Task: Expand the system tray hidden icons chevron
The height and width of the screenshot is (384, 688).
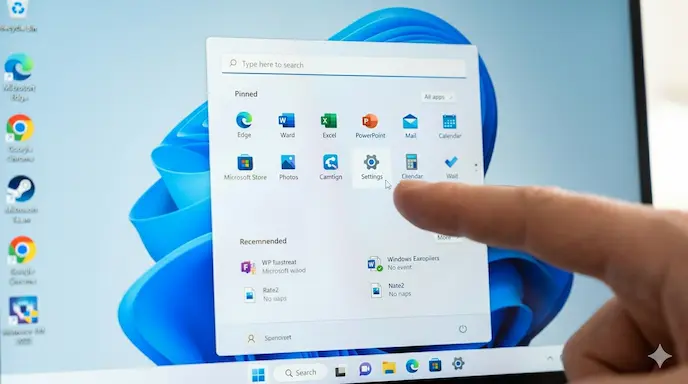Action: (550, 359)
